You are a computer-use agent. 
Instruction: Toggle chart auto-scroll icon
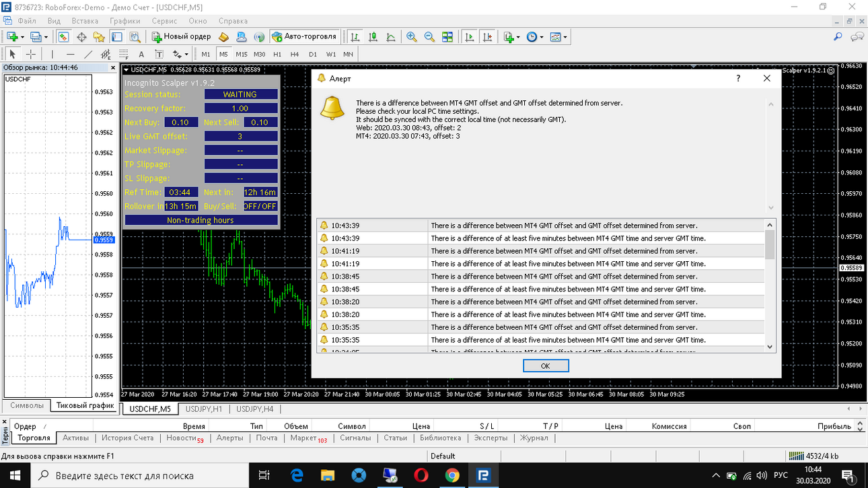[470, 37]
